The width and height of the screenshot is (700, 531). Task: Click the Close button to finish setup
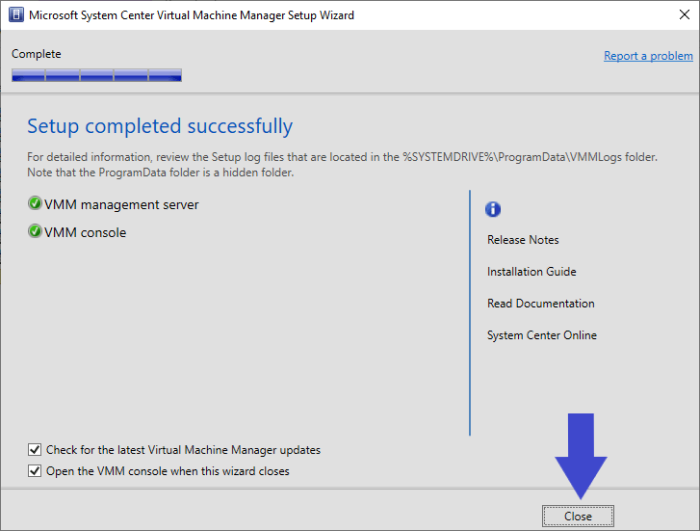click(x=578, y=516)
